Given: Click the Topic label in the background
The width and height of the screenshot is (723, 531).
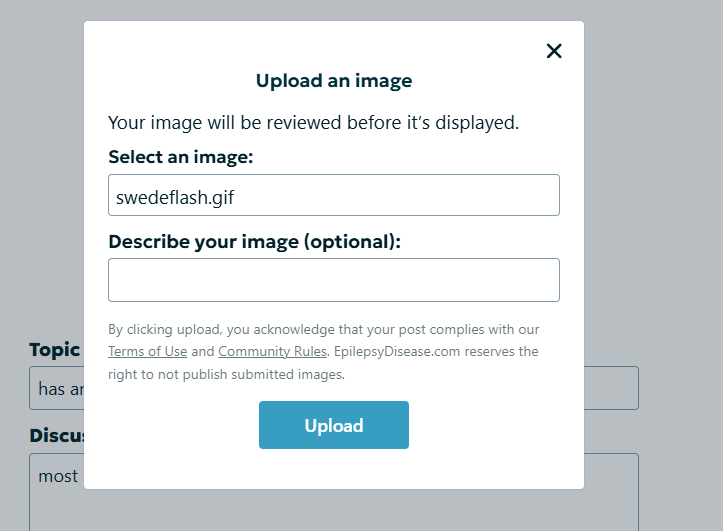Looking at the screenshot, I should tap(55, 350).
